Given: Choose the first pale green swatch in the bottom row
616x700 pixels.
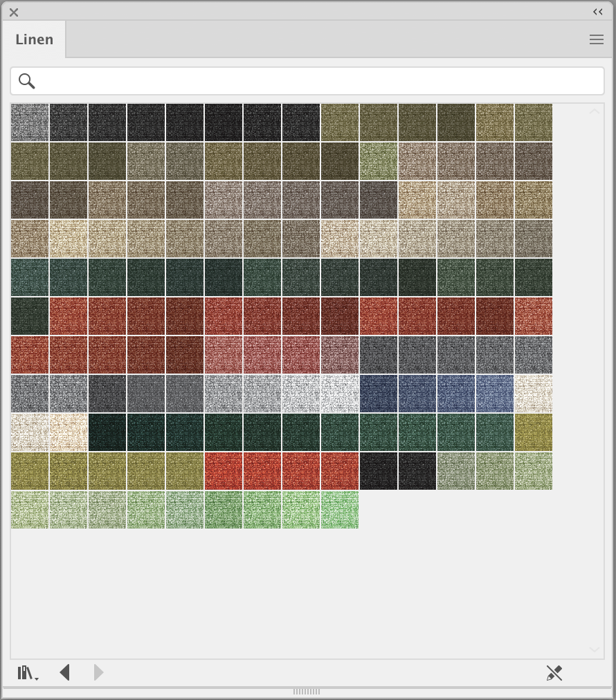Looking at the screenshot, I should point(30,510).
